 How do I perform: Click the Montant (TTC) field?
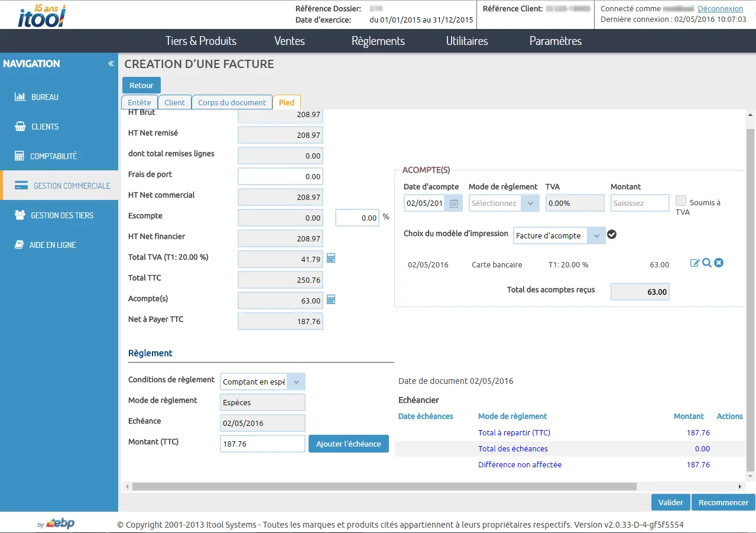pyautogui.click(x=263, y=444)
